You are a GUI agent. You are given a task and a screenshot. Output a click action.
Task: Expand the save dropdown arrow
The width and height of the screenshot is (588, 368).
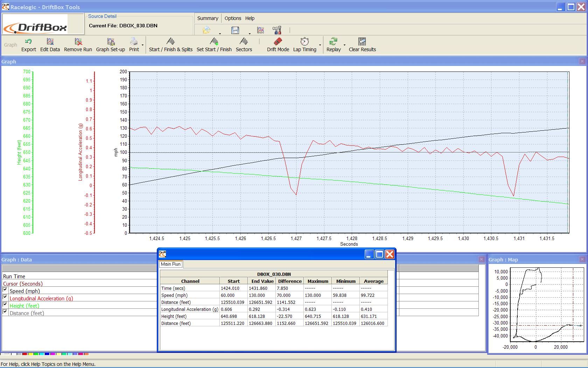[x=250, y=34]
